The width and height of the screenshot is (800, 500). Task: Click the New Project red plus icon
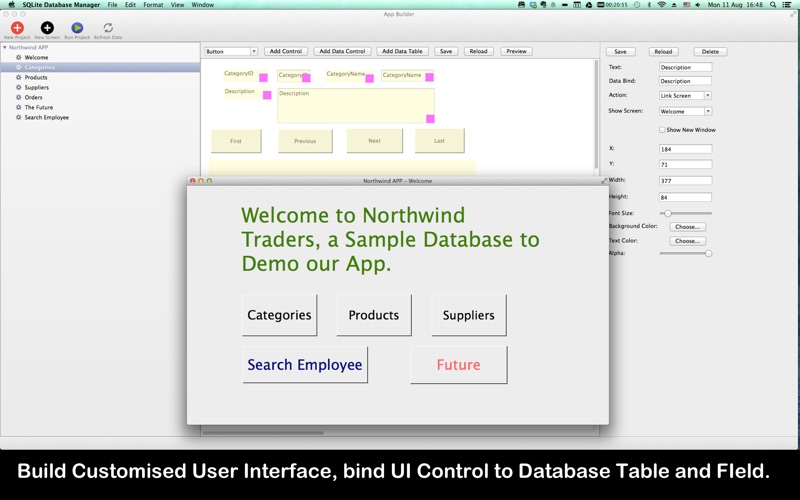click(x=17, y=28)
